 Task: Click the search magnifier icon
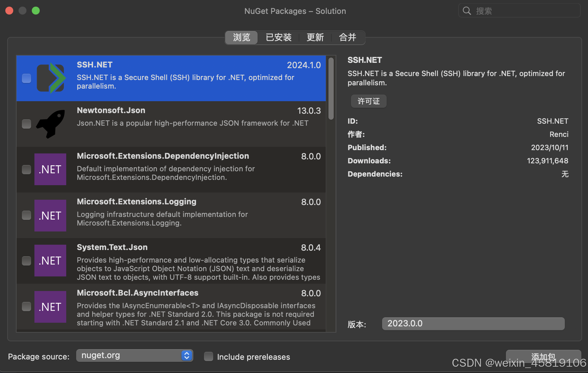pyautogui.click(x=467, y=11)
